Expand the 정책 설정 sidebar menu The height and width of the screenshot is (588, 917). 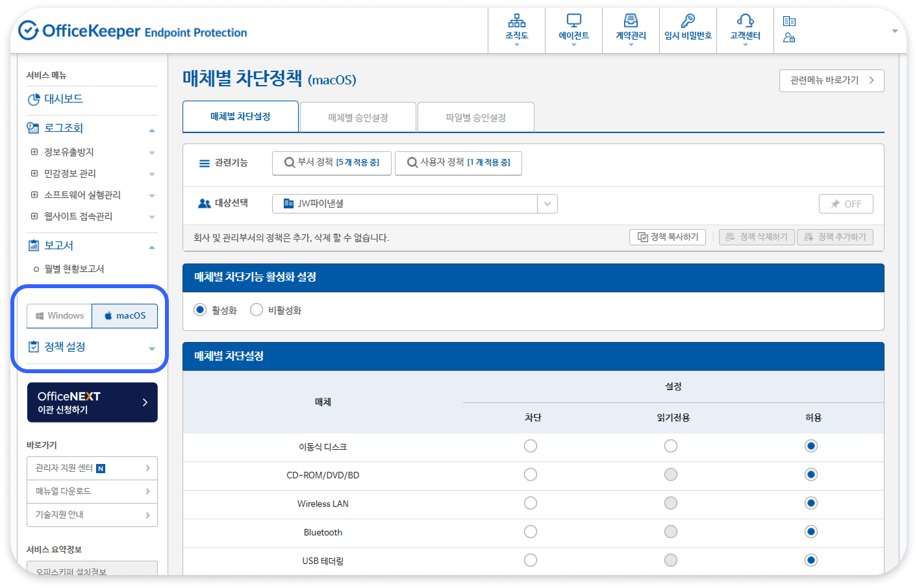click(151, 347)
